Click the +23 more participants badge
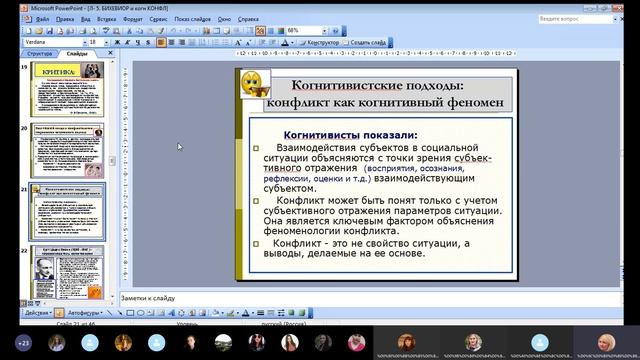The height and width of the screenshot is (360, 640). click(x=23, y=343)
